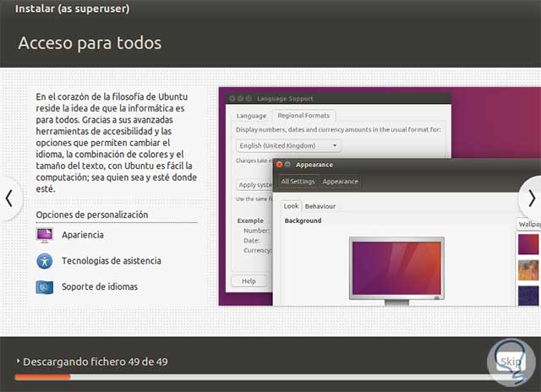Expand download details triangle beside Descargando fichero
The height and width of the screenshot is (392, 541).
tap(18, 361)
